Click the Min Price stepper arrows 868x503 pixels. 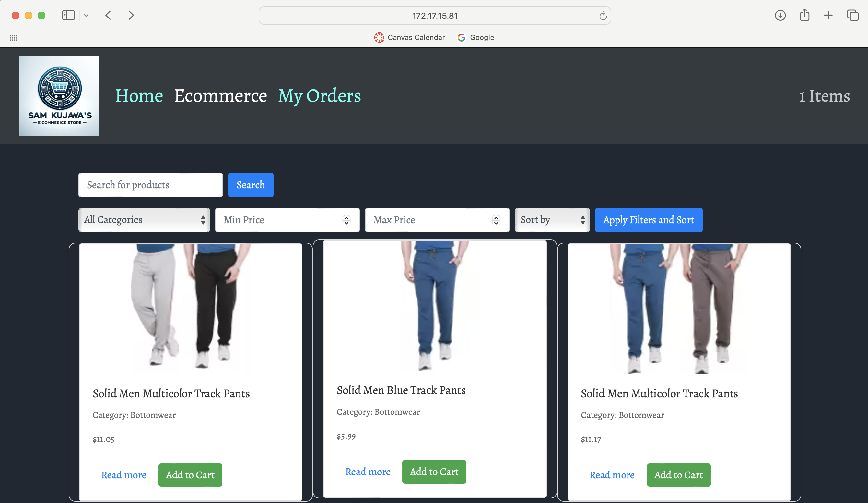(346, 220)
